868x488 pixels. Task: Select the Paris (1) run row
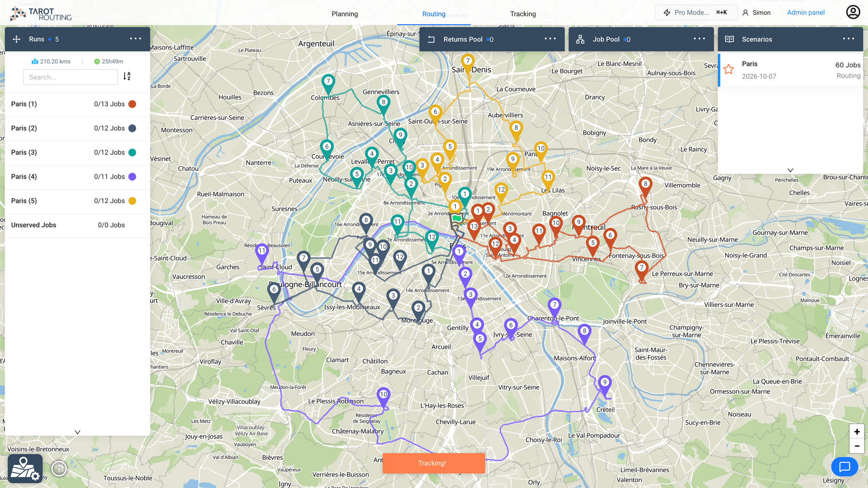pos(77,104)
